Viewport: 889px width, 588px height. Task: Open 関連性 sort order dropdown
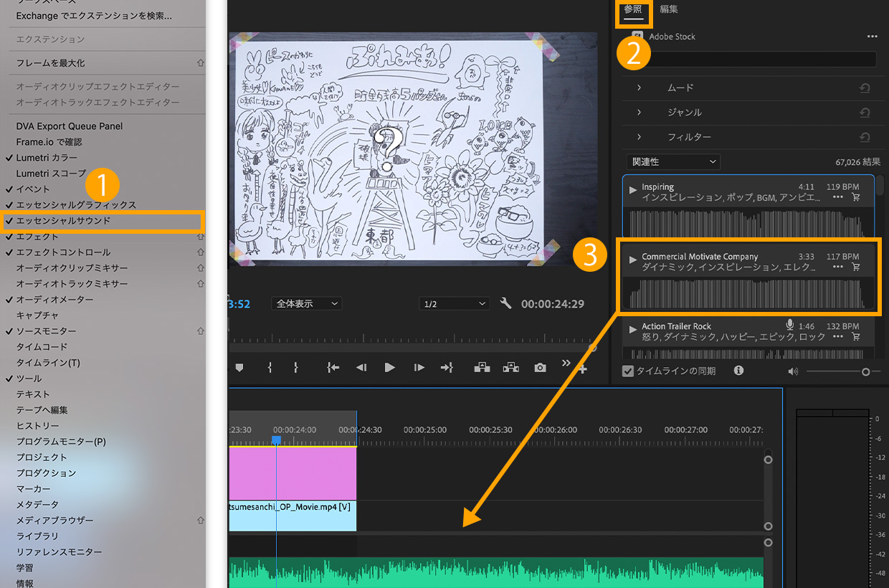pyautogui.click(x=673, y=162)
